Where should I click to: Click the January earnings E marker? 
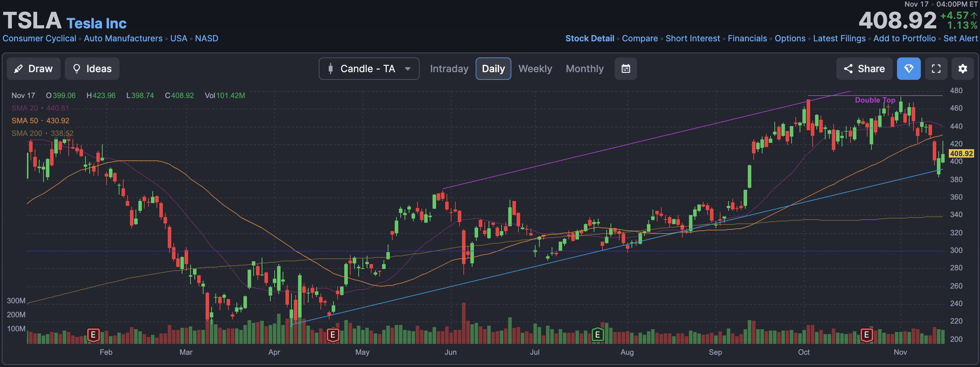(x=93, y=335)
